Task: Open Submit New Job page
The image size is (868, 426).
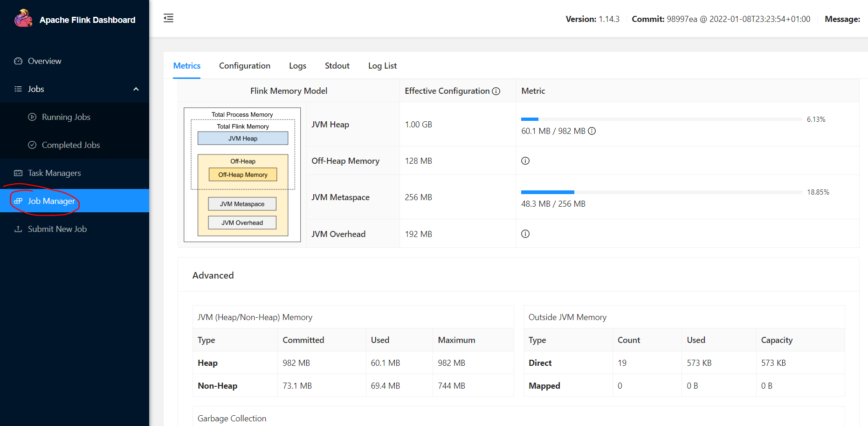Action: tap(75, 229)
